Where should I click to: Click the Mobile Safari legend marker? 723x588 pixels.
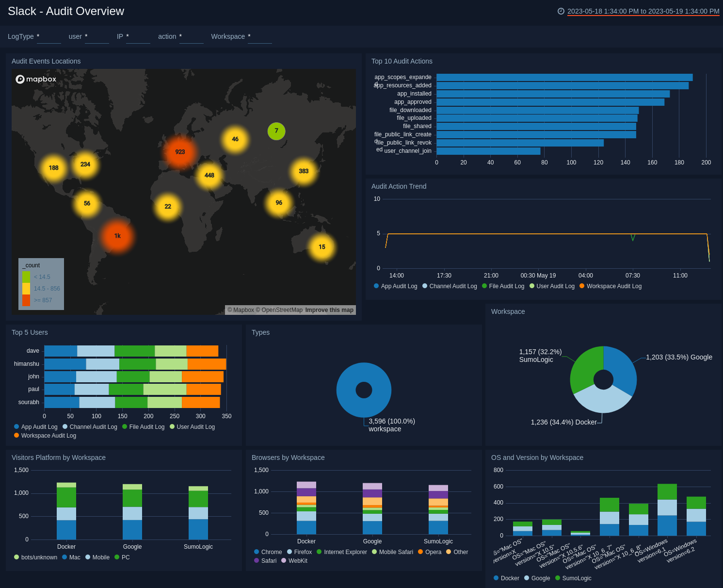click(x=373, y=552)
